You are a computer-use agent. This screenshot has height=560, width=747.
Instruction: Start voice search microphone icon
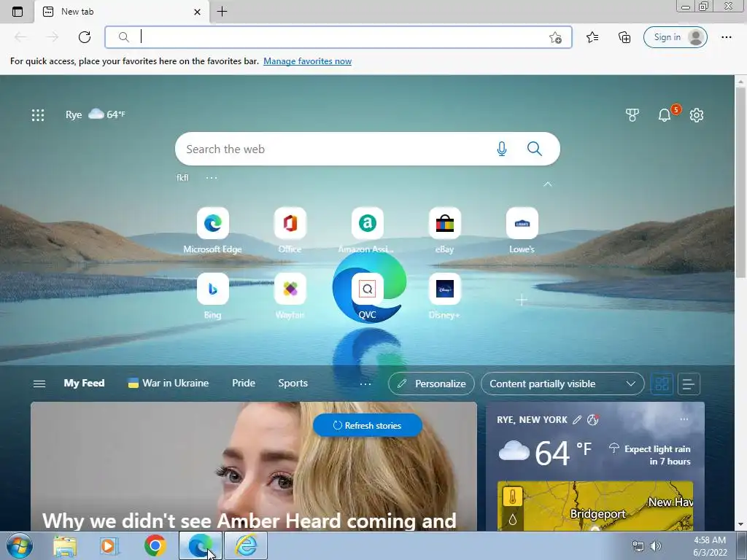(x=502, y=149)
